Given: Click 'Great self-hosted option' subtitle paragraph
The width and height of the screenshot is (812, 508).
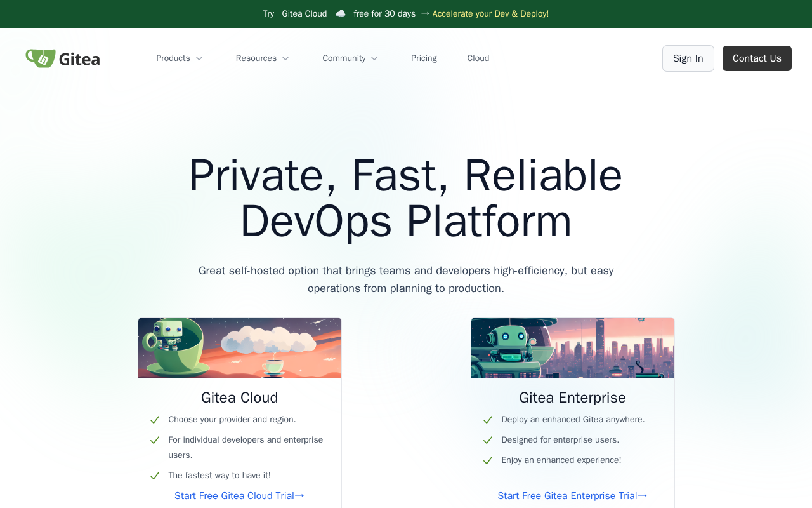Looking at the screenshot, I should pyautogui.click(x=406, y=279).
